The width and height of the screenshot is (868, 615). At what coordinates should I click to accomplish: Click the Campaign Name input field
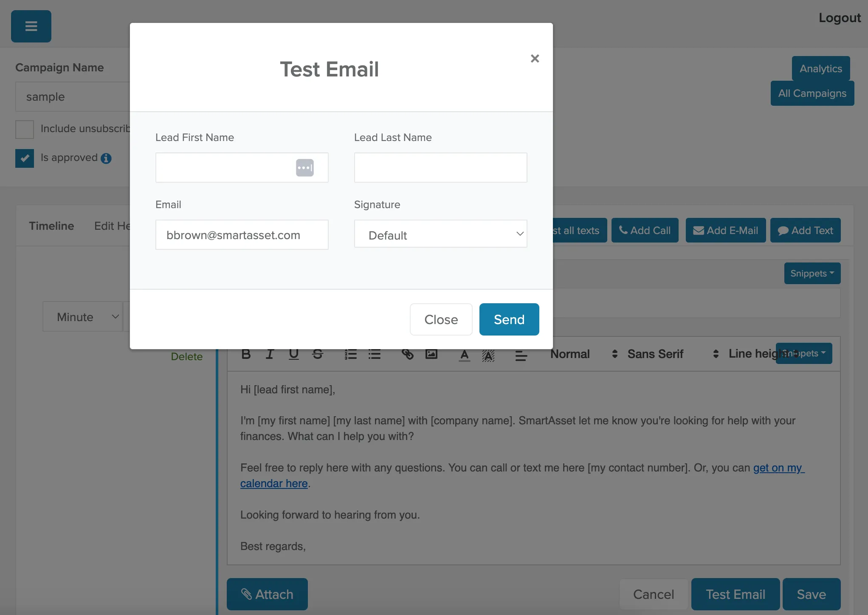pyautogui.click(x=73, y=97)
